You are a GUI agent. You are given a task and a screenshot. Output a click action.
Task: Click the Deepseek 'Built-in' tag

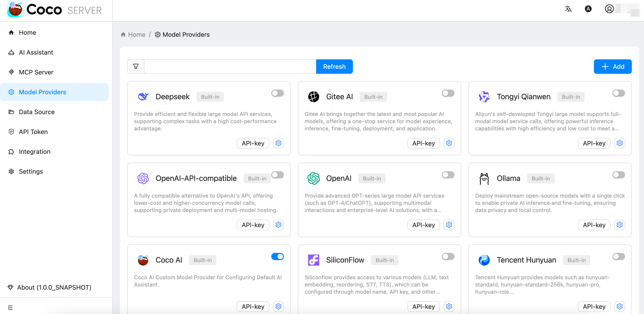pos(210,97)
